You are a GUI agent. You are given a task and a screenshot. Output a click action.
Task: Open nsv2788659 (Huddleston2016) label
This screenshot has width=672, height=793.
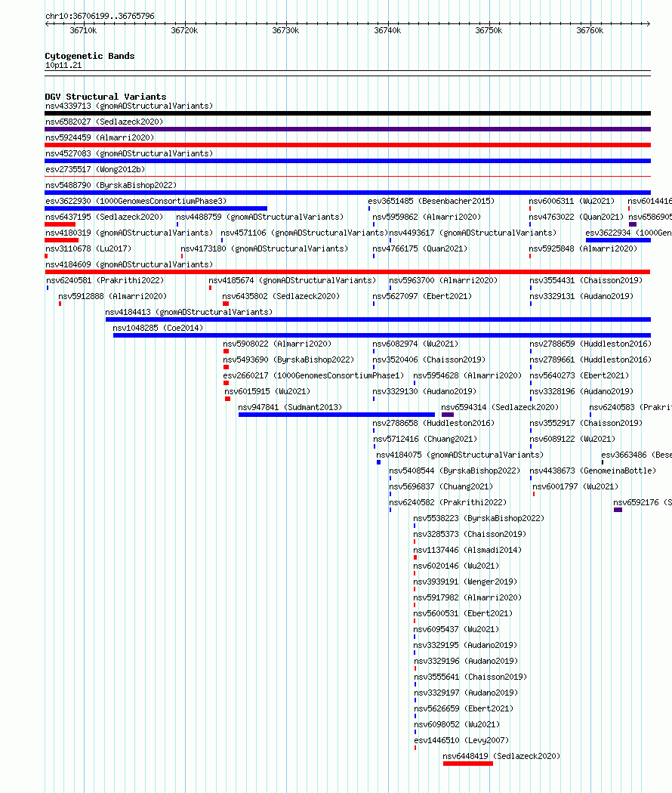[x=590, y=344]
